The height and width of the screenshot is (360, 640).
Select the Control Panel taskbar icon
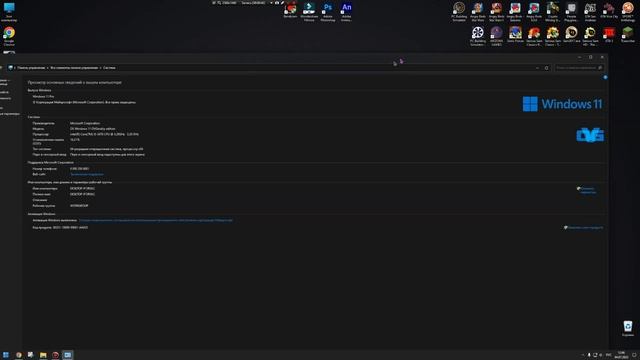(68, 355)
